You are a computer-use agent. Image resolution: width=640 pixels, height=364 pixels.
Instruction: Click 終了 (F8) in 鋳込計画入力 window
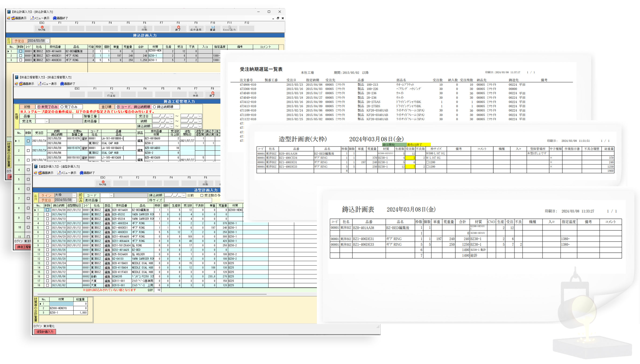pos(178,28)
